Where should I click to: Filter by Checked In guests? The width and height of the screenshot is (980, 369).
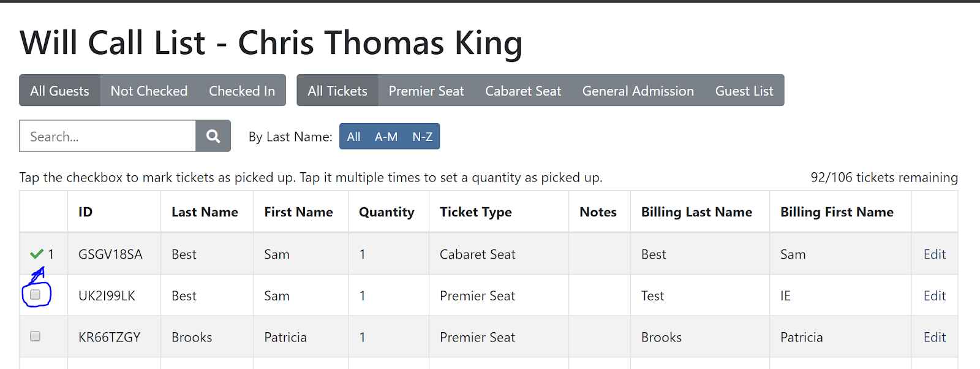click(x=242, y=91)
